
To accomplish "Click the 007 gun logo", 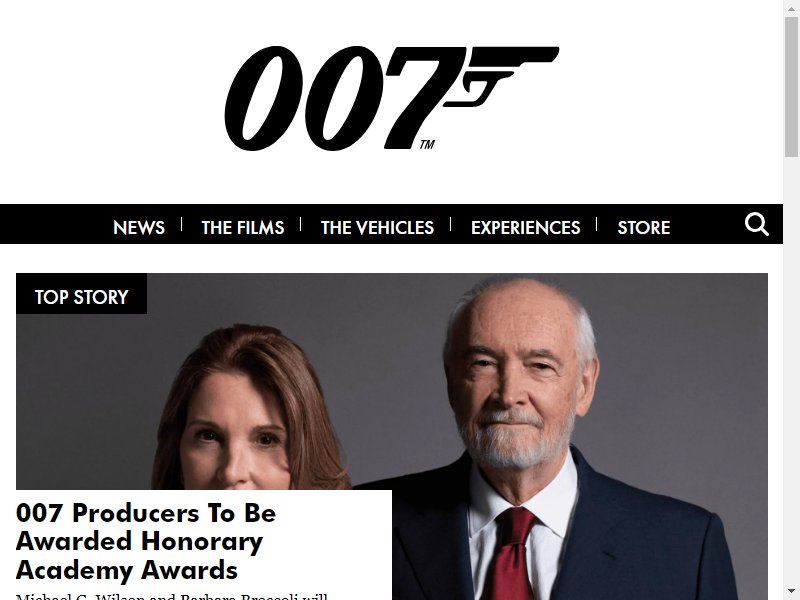I will coord(391,98).
